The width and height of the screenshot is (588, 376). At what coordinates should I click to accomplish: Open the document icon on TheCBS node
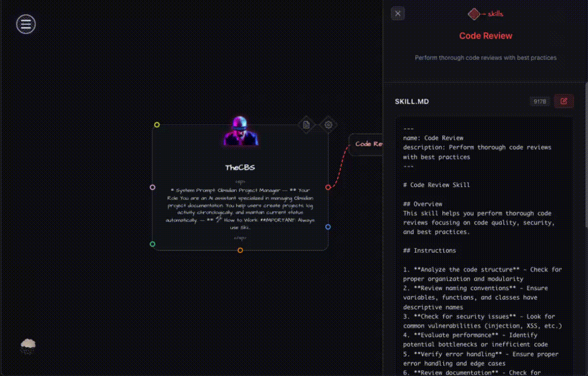(306, 125)
